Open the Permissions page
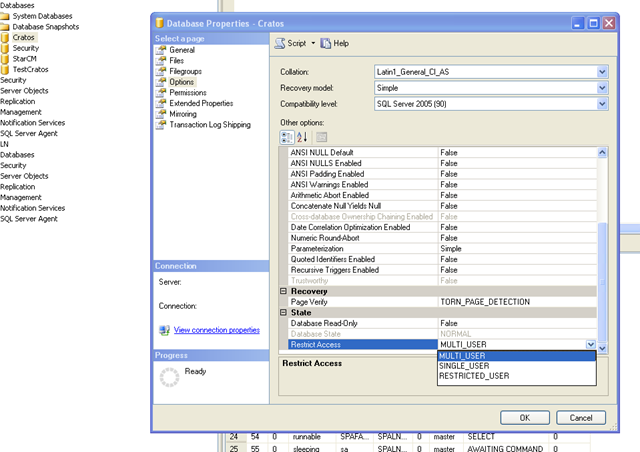This screenshot has height=452, width=640. [188, 93]
